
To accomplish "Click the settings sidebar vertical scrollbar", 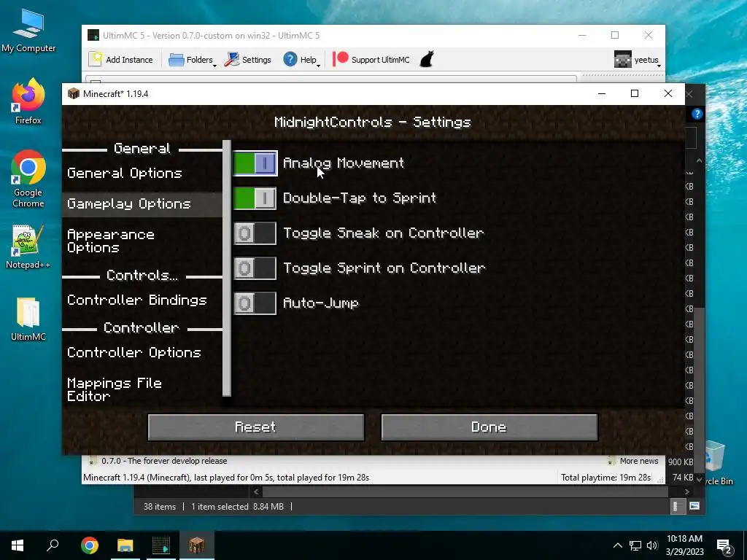I will tap(227, 268).
